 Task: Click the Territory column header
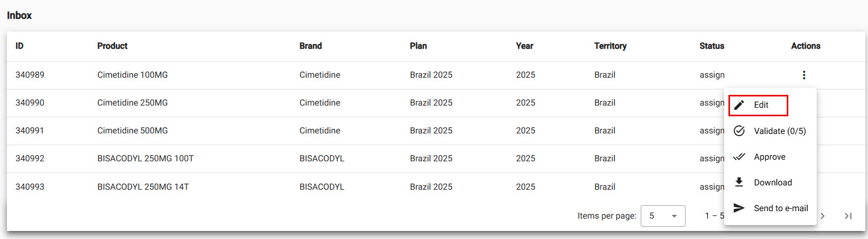pos(610,46)
